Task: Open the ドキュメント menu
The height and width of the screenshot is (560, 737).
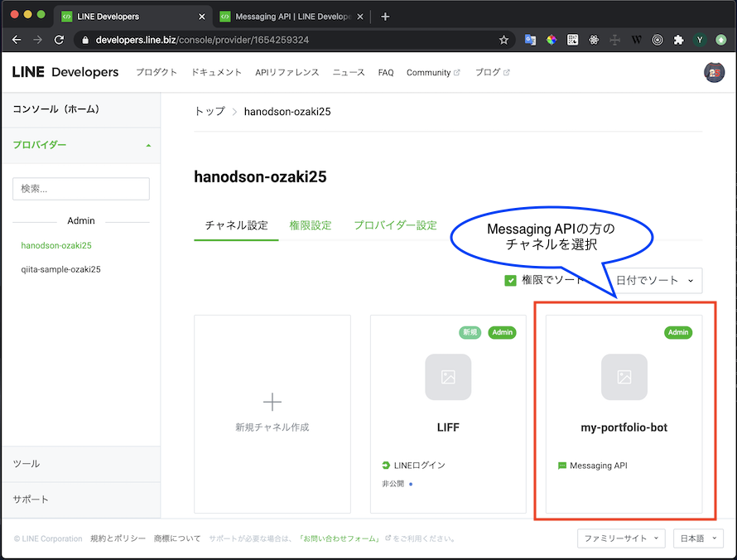Action: (216, 72)
